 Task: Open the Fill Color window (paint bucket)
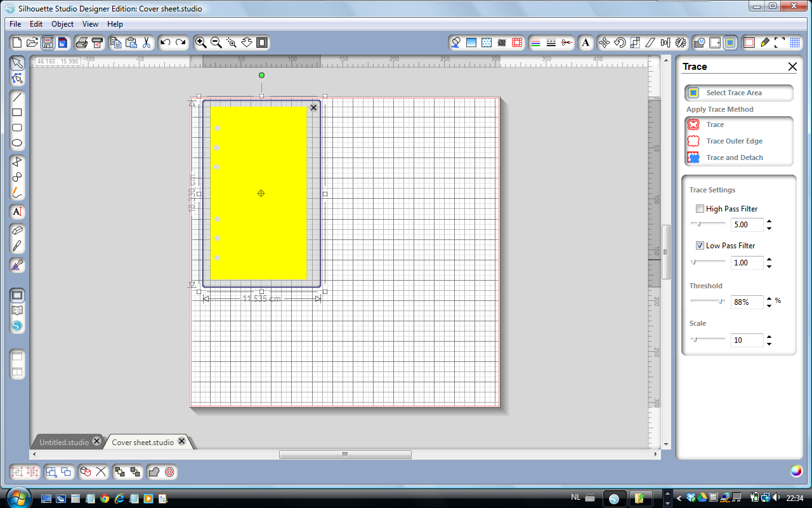455,43
